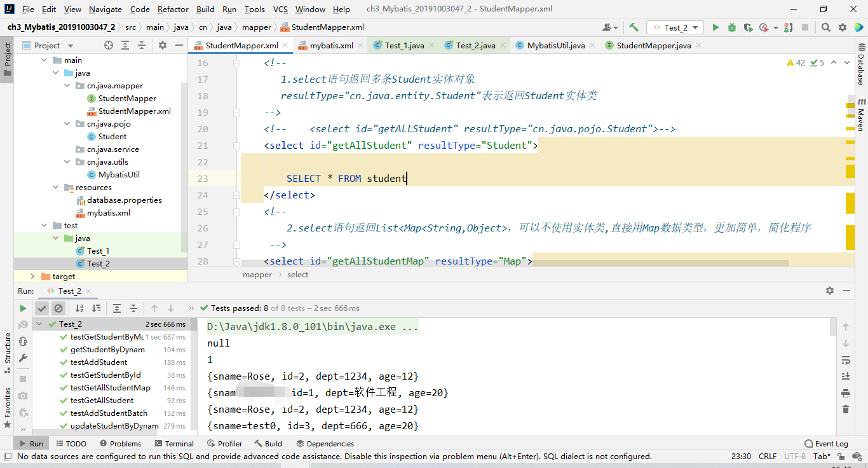868x468 pixels.
Task: Toggle Show Ignored tests button
Action: click(58, 308)
